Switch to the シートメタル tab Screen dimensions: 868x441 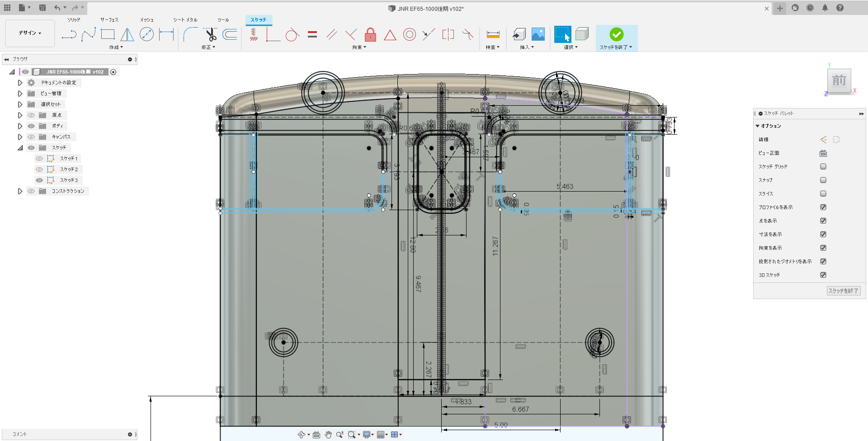pos(185,20)
